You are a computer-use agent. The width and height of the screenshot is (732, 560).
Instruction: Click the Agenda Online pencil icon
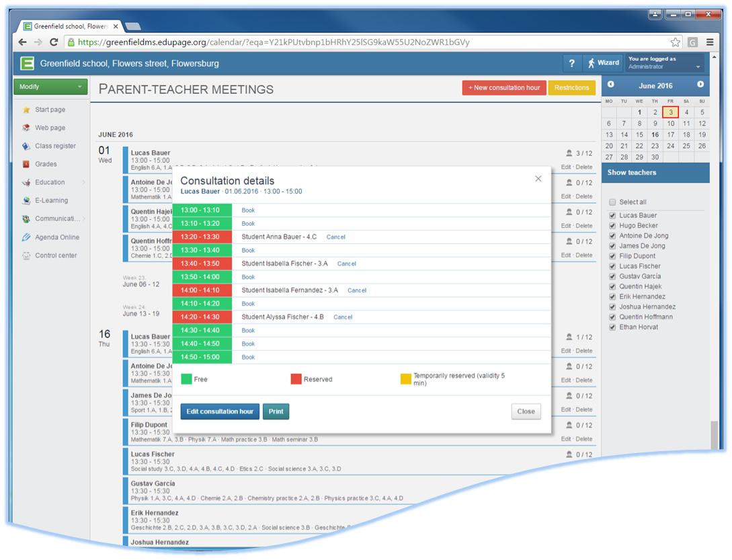(26, 237)
